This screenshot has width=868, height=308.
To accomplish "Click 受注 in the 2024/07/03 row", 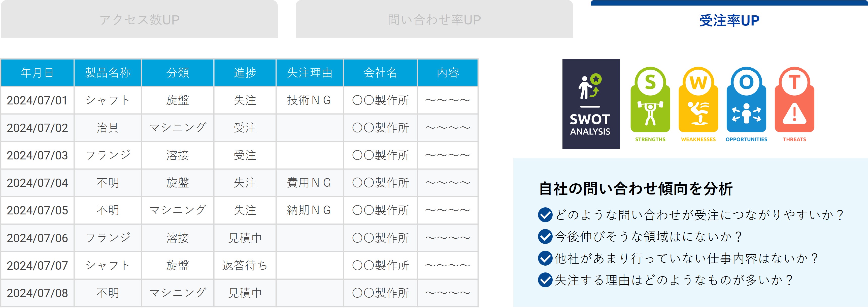I will pos(245,155).
